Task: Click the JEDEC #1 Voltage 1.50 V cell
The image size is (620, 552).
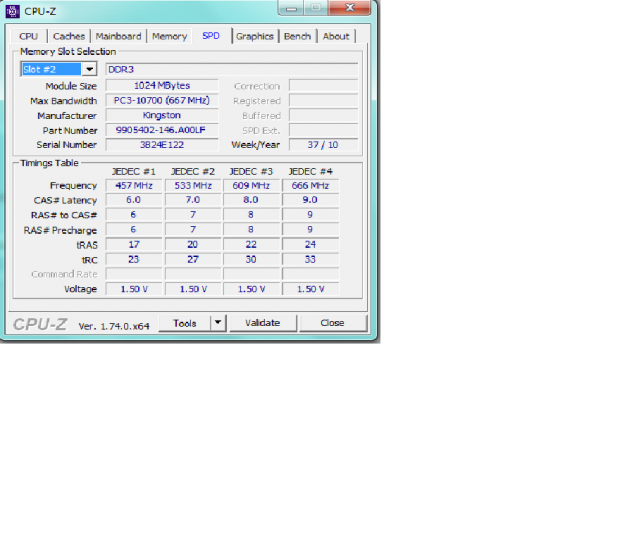Action: click(134, 289)
